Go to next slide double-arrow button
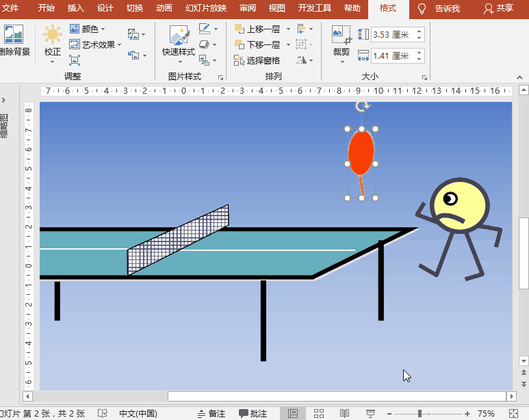The width and height of the screenshot is (529, 420). (524, 384)
